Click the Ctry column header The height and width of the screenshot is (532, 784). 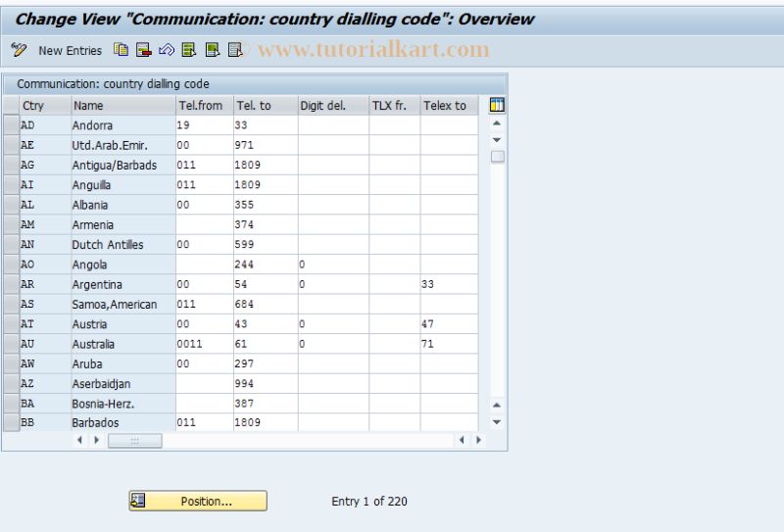click(x=45, y=106)
